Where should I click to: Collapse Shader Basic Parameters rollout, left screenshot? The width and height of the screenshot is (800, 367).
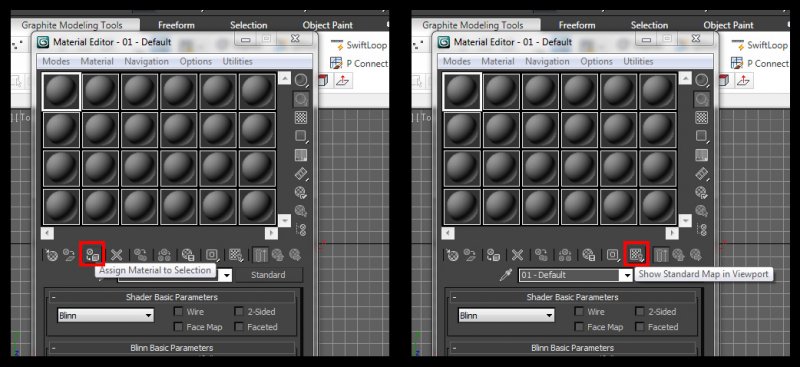pyautogui.click(x=170, y=297)
